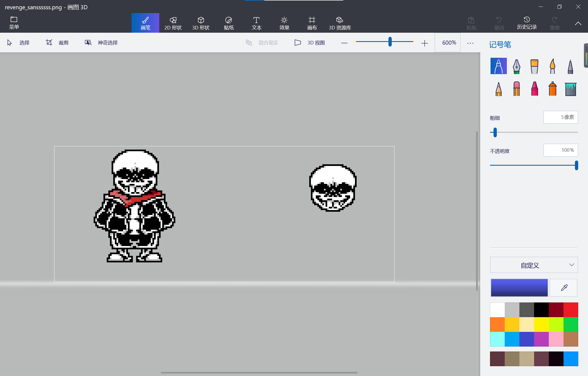Collapse the ribbon with the chevron
Screen dimensions: 588x376
578,23
